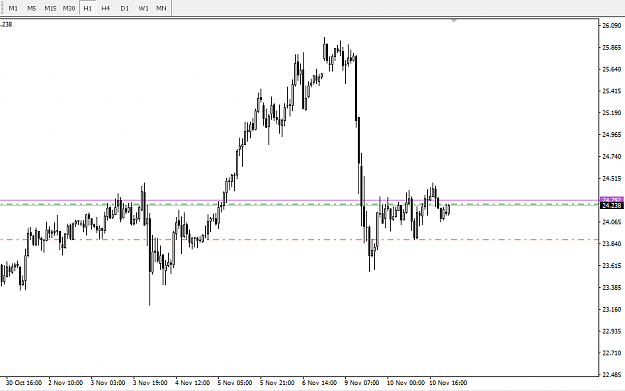Click the 9 Nov 07:00 time label
The image size is (625, 391).
point(362,383)
